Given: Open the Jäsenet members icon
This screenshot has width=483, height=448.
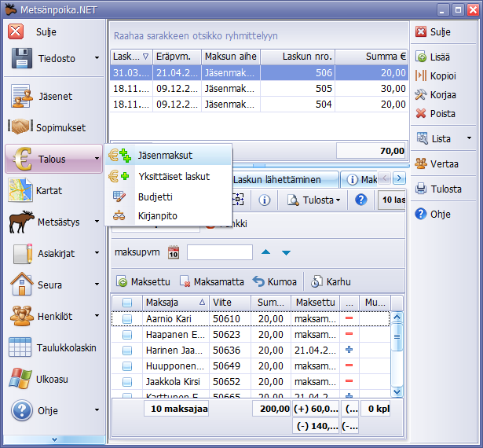Looking at the screenshot, I should [21, 96].
